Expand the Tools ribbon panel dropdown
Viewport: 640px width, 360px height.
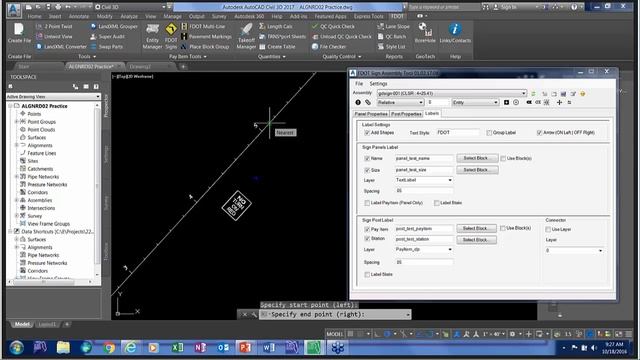[87, 56]
